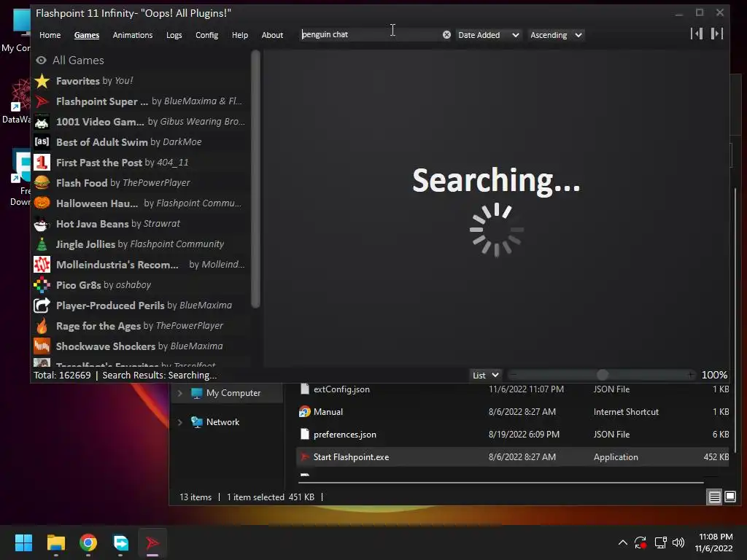Click the Flash Food burger icon
The width and height of the screenshot is (747, 560).
coord(42,183)
